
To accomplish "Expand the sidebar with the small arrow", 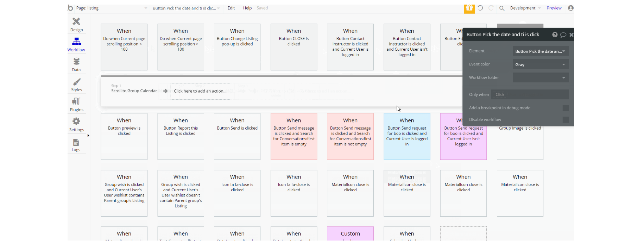I will (88, 135).
